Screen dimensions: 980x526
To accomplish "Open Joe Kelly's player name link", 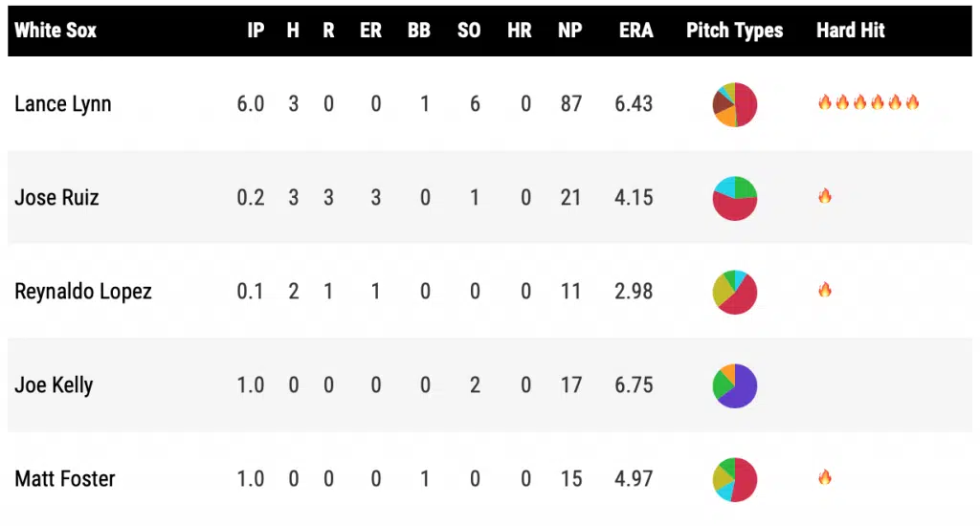I will (54, 385).
